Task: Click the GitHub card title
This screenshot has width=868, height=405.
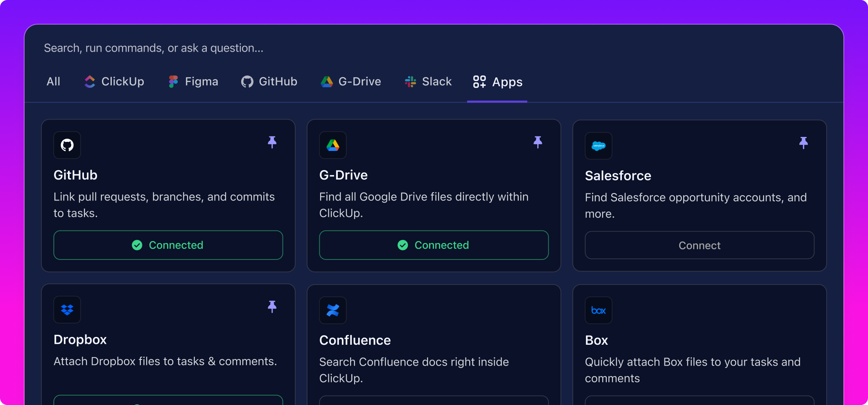Action: tap(75, 175)
